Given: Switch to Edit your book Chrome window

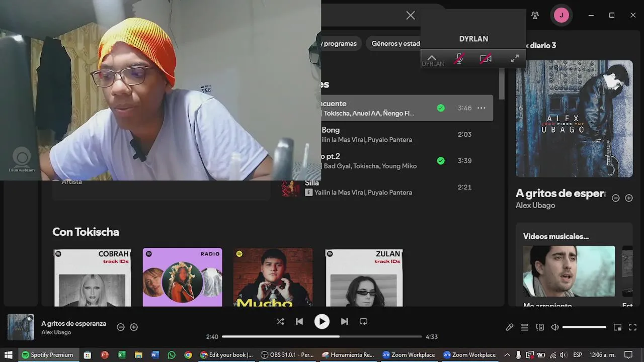Looking at the screenshot, I should 226,355.
